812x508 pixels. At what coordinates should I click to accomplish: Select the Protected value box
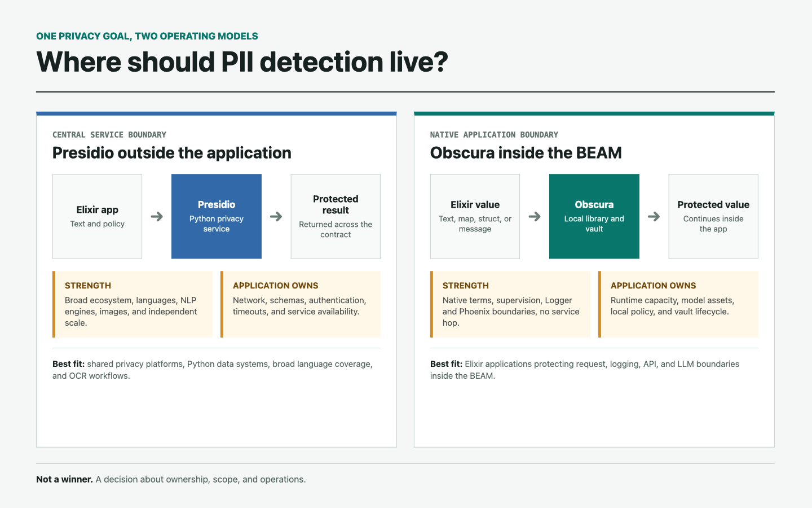(713, 216)
